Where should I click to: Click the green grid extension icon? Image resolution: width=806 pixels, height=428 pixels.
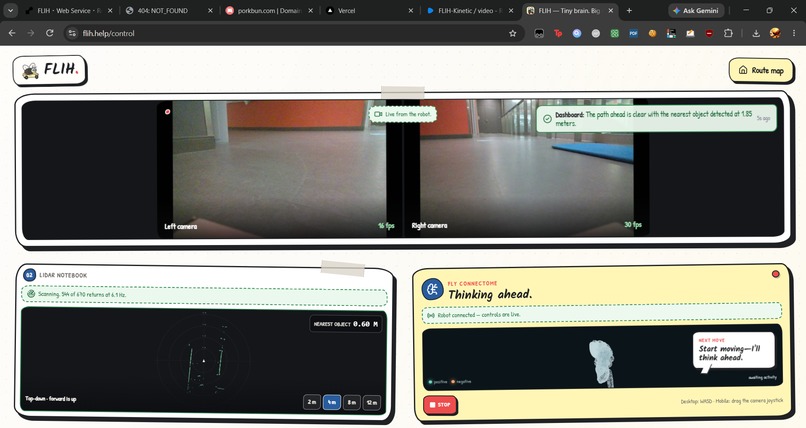click(x=614, y=33)
